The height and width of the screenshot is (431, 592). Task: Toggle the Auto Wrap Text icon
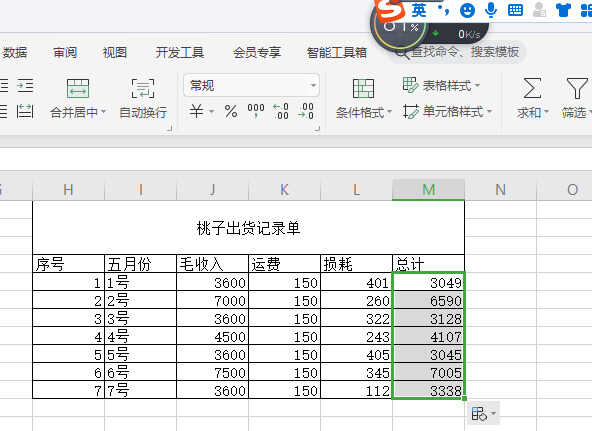(x=143, y=88)
